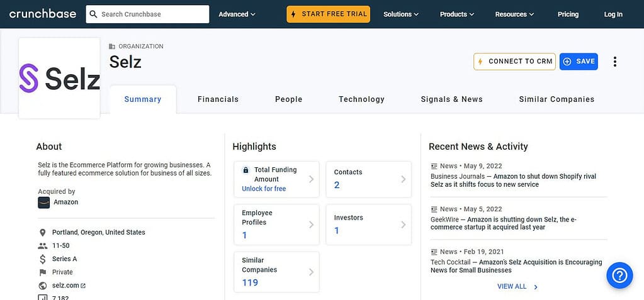Open the Business Journals Amazon shutdown article
Image resolution: width=644 pixels, height=300 pixels.
point(513,181)
